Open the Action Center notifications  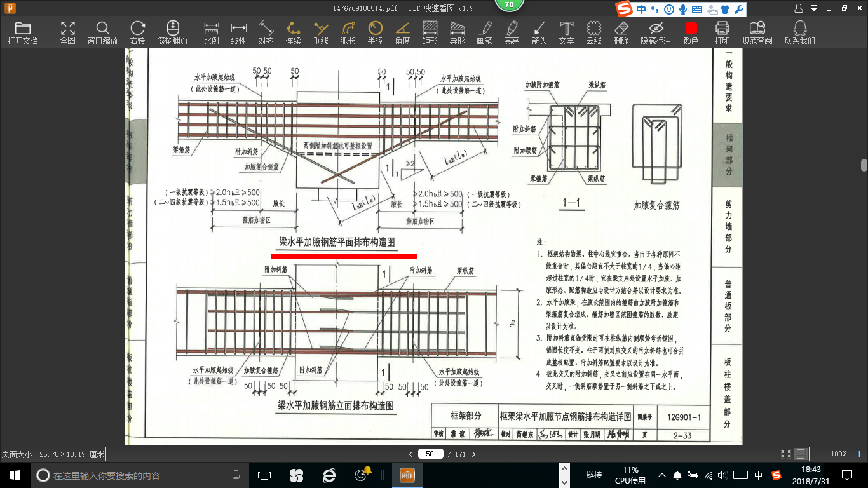click(x=846, y=475)
